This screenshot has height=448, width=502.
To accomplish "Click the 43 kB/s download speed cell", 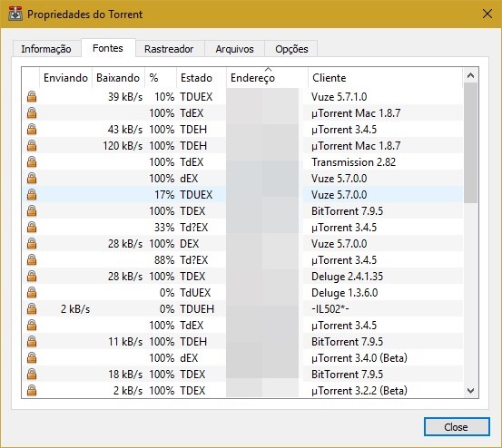I will coord(125,129).
